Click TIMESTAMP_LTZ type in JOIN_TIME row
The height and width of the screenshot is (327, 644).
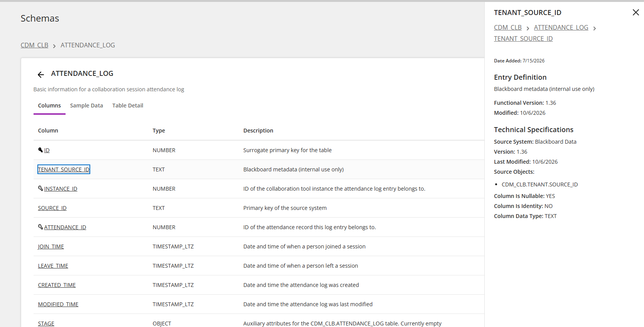coord(173,247)
